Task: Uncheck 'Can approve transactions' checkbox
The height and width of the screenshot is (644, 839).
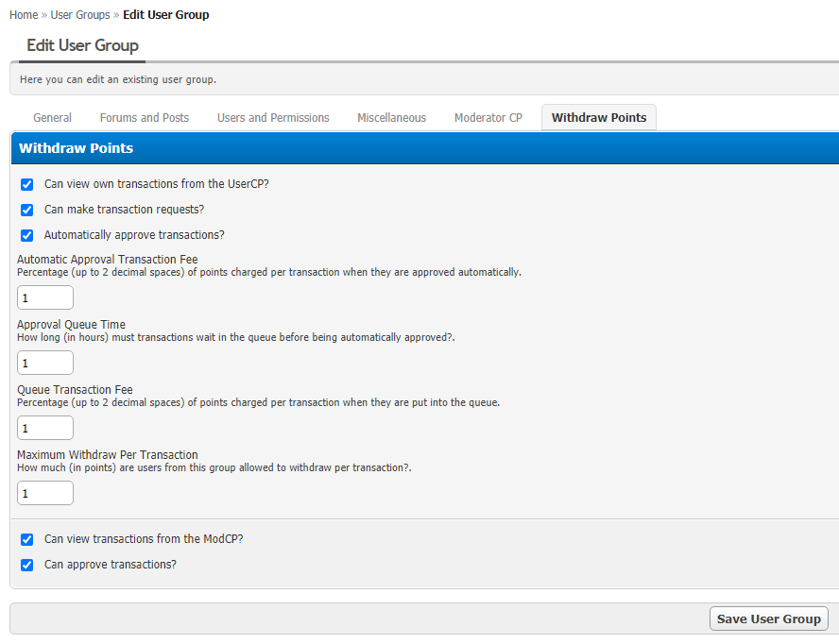Action: tap(26, 565)
